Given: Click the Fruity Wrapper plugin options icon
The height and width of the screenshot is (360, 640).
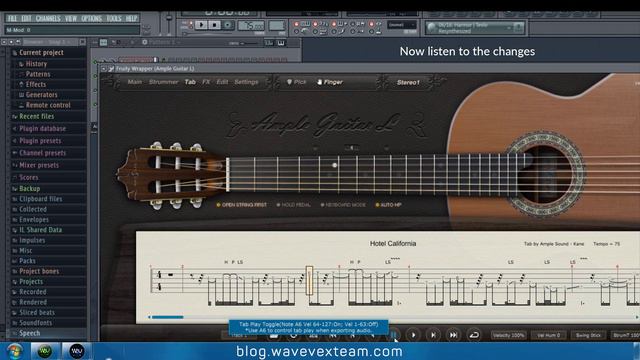Looking at the screenshot, I should (x=111, y=69).
